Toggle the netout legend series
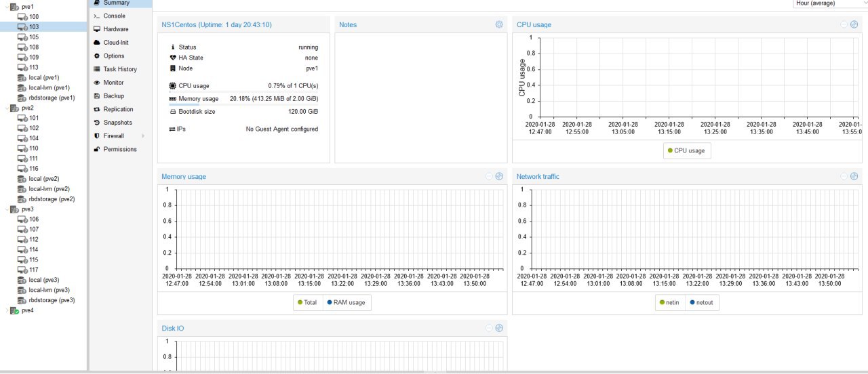This screenshot has width=868, height=374. point(701,302)
